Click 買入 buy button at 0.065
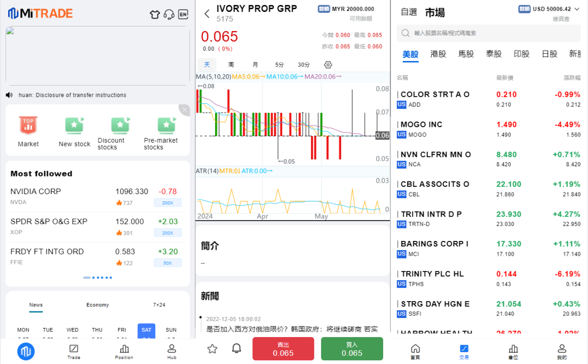 [x=352, y=349]
